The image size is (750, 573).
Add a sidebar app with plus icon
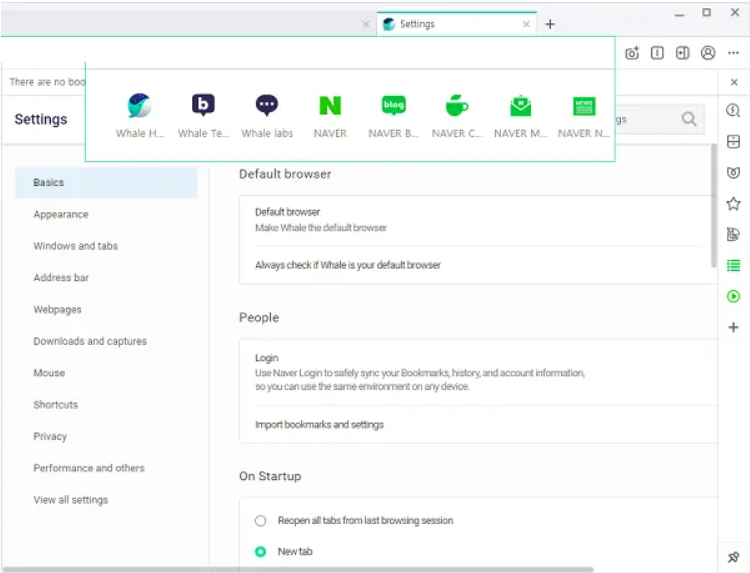coord(733,327)
